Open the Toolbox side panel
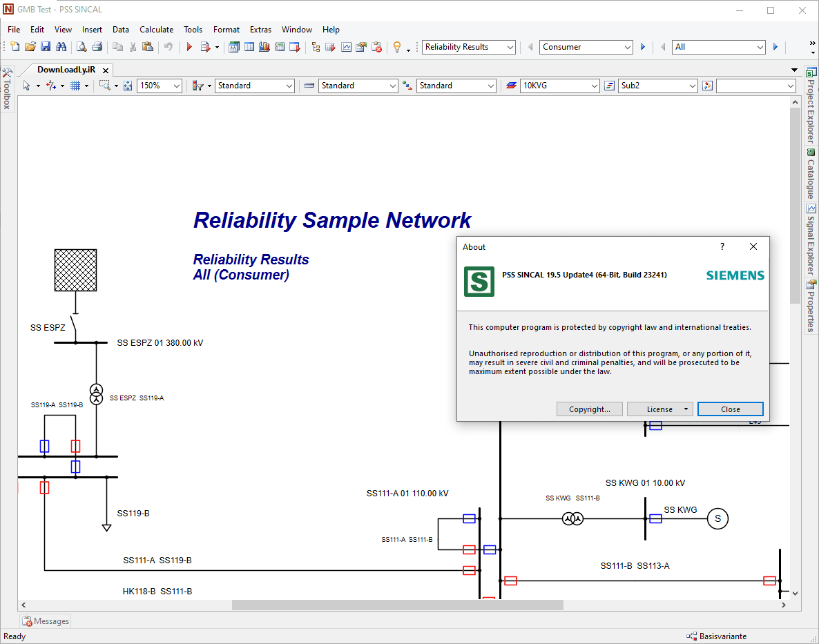Screen dimensions: 819x644 (x=7, y=88)
